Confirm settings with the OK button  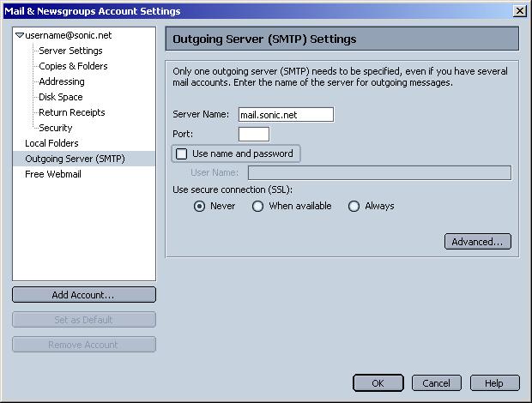378,383
